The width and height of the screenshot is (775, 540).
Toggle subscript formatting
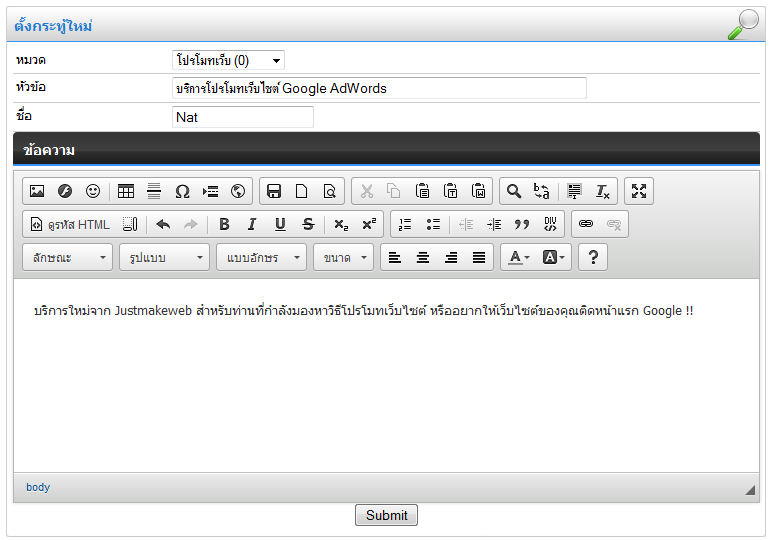coord(341,224)
